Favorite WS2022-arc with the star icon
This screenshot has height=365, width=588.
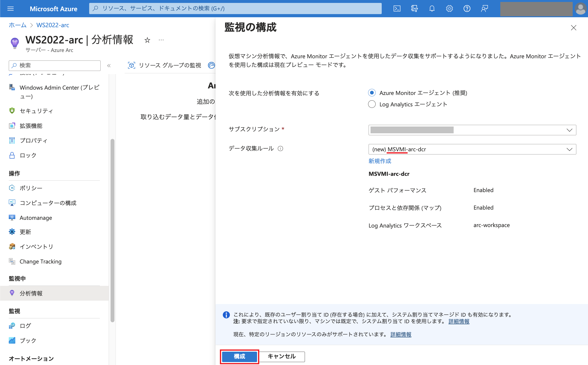147,40
